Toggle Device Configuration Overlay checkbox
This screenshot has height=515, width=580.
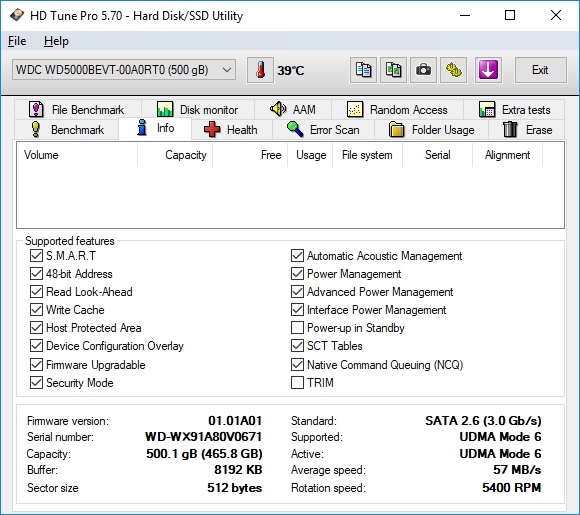(x=36, y=346)
